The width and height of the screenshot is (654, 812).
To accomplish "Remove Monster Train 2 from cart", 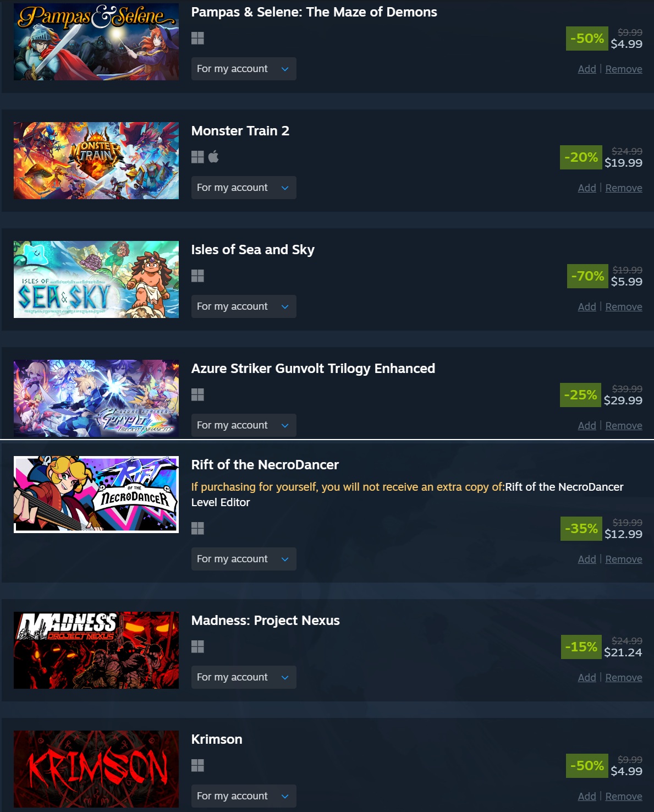I will [x=624, y=188].
